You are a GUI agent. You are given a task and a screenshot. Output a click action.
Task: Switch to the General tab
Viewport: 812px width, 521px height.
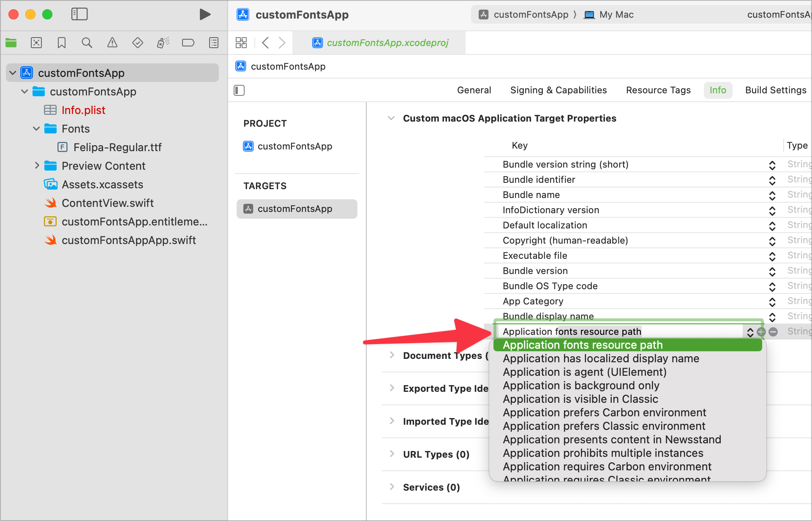[474, 90]
